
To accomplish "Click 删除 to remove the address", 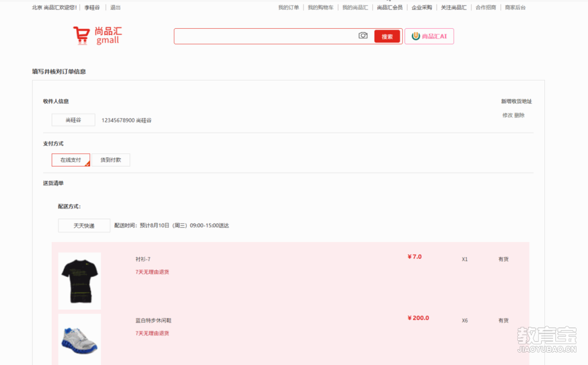I will tap(519, 115).
